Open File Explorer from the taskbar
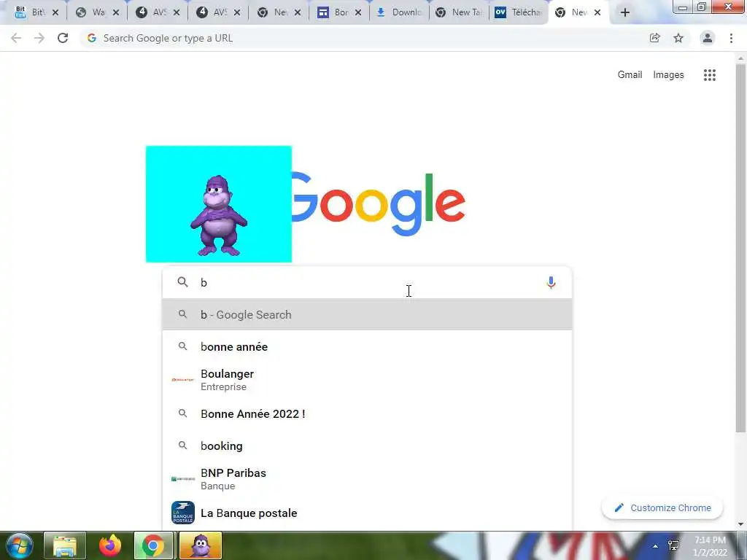The image size is (747, 560). pos(65,545)
